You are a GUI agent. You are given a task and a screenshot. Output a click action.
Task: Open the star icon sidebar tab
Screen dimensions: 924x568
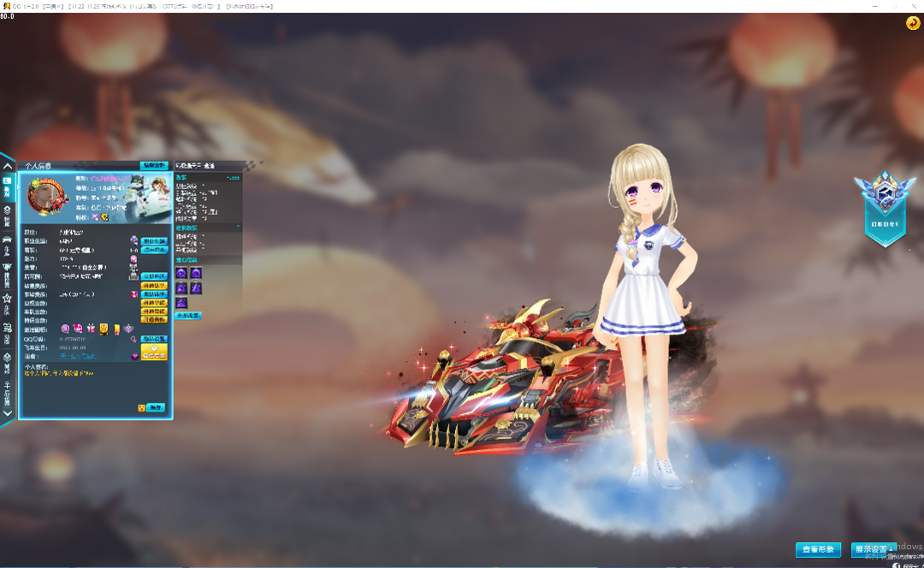pos(7,305)
